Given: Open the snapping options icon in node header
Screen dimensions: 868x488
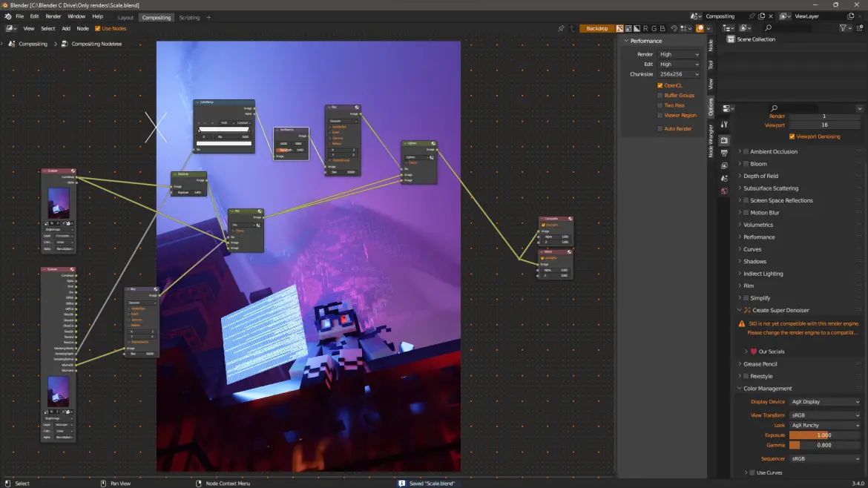Looking at the screenshot, I should (683, 27).
